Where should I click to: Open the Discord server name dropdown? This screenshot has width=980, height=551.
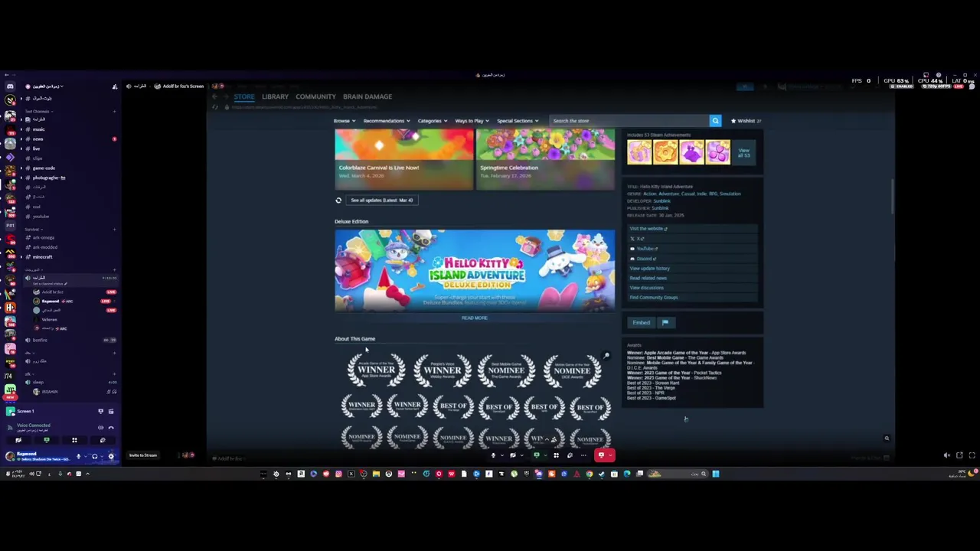tap(47, 86)
